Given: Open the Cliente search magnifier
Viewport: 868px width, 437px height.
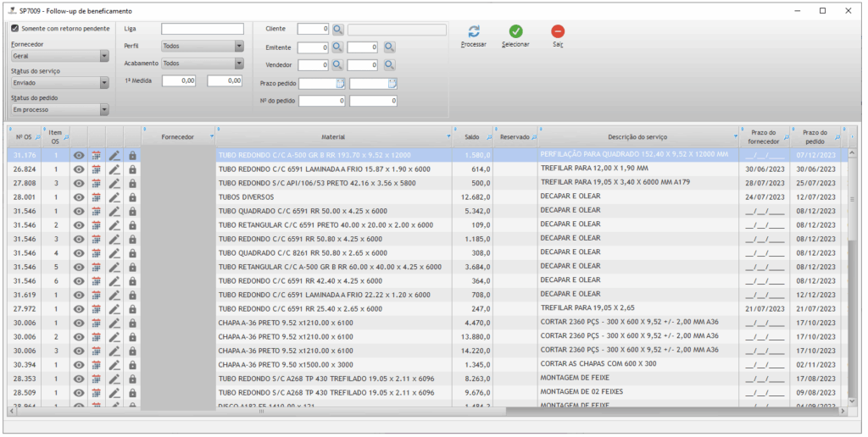Looking at the screenshot, I should (337, 29).
